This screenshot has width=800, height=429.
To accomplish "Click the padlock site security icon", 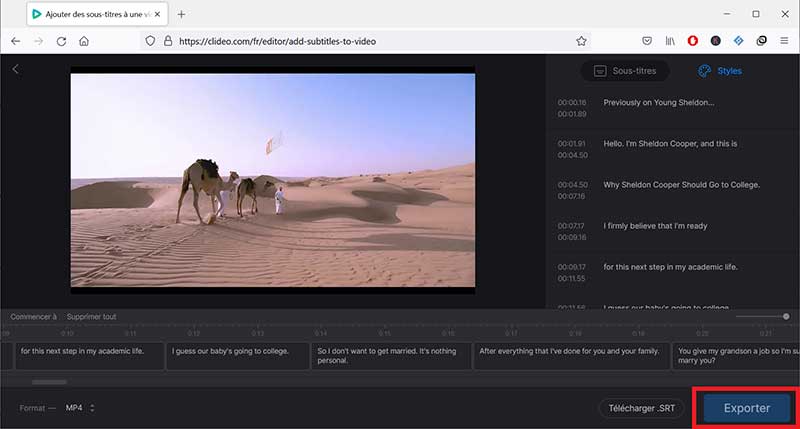I will [x=168, y=41].
